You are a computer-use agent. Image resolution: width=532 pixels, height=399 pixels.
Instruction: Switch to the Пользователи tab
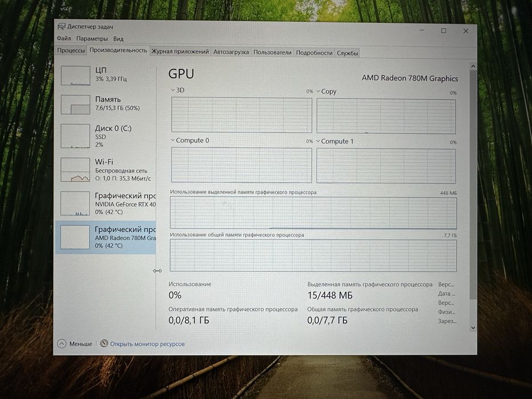pyautogui.click(x=272, y=52)
